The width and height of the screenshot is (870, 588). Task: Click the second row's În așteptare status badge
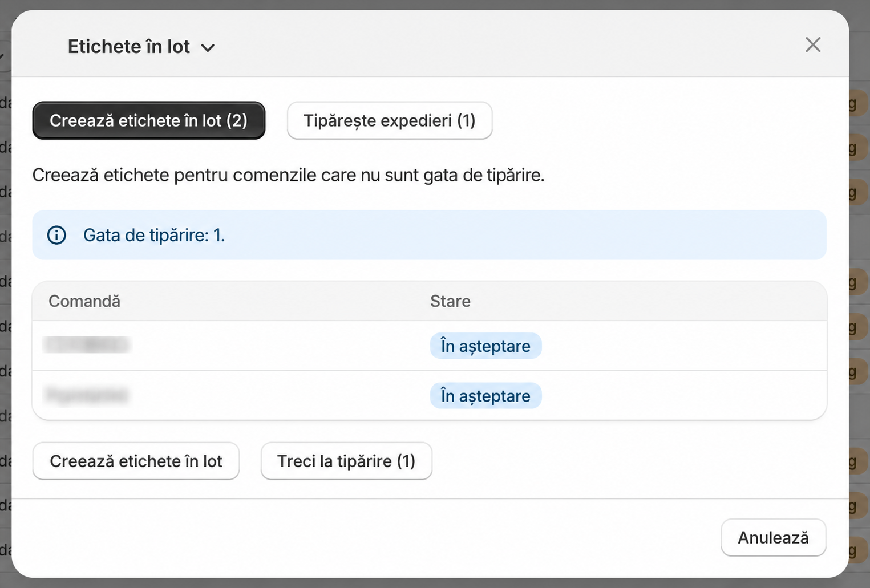pos(485,396)
